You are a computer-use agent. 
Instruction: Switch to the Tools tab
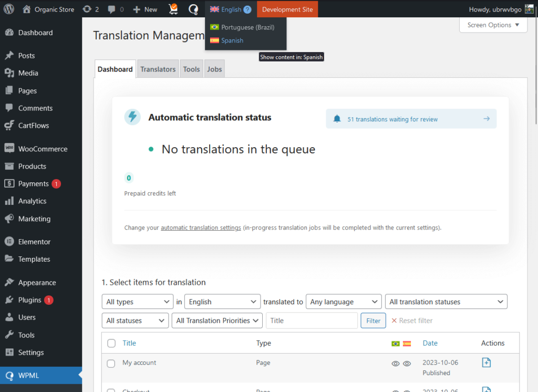point(191,69)
